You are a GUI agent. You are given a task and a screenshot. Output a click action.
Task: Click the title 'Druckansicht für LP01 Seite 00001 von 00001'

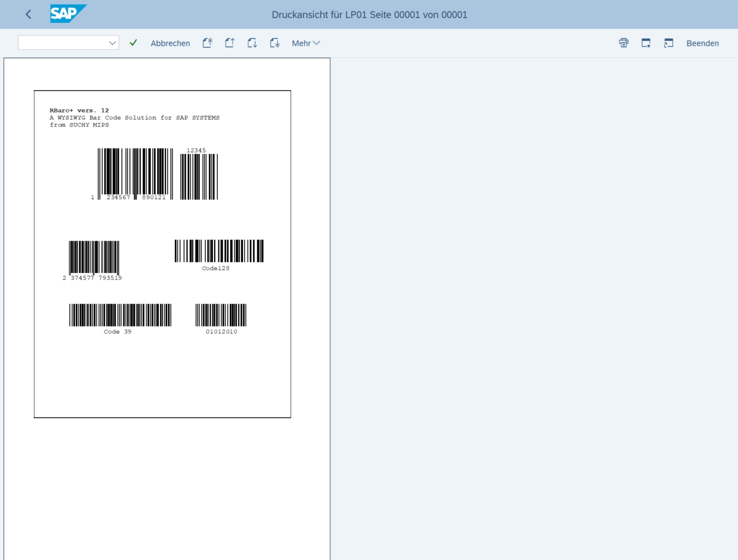[369, 14]
